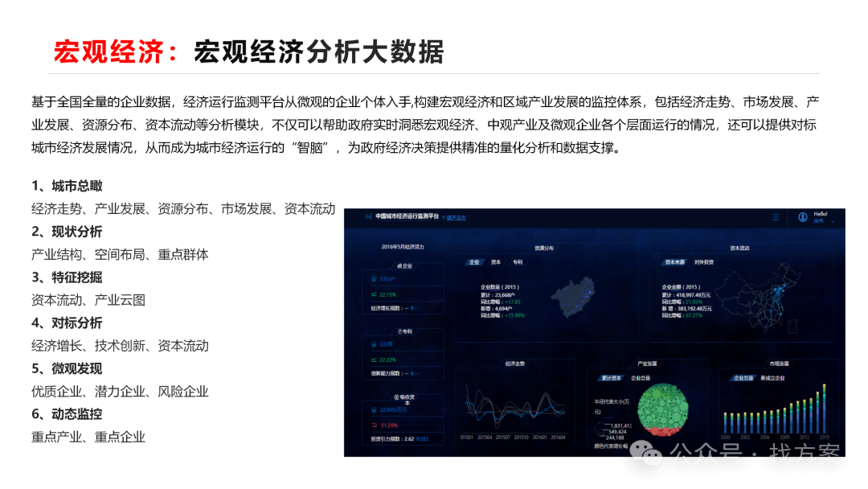
Task: Click the location pin icon before city link
Action: point(444,218)
